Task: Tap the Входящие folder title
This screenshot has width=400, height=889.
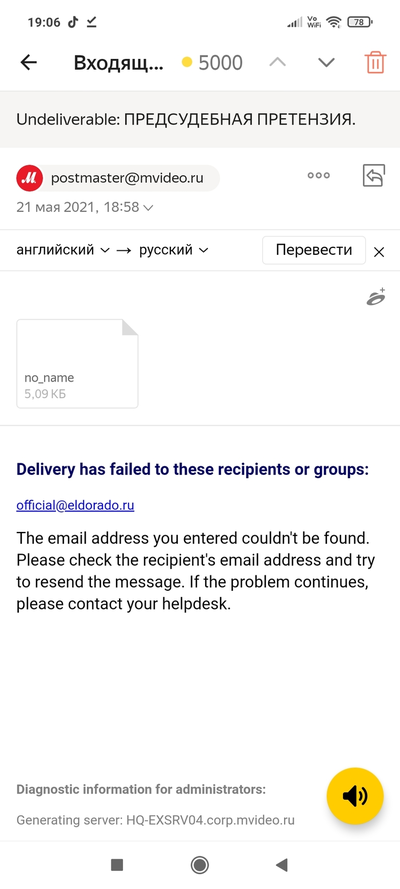Action: click(x=118, y=63)
